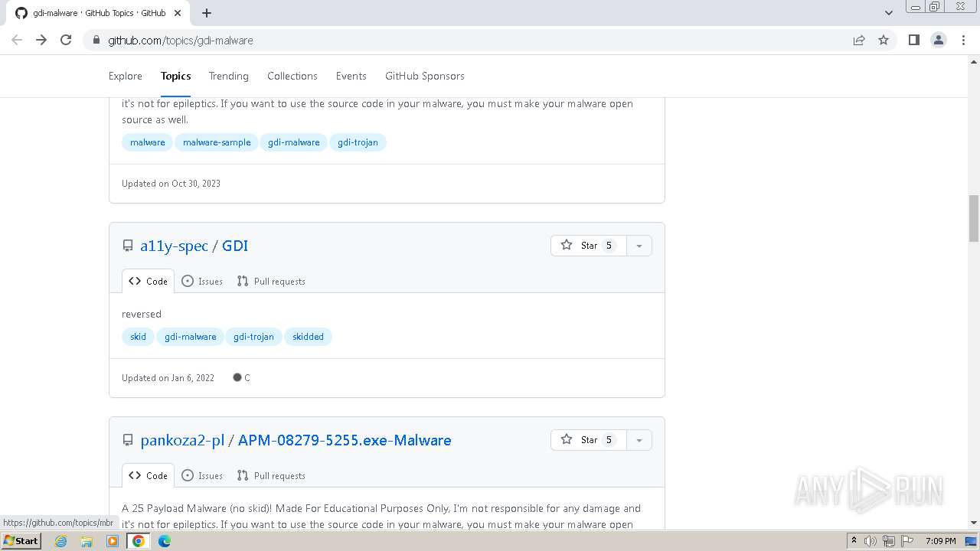The image size is (980, 551).
Task: Show hidden system tray icons
Action: click(x=854, y=541)
